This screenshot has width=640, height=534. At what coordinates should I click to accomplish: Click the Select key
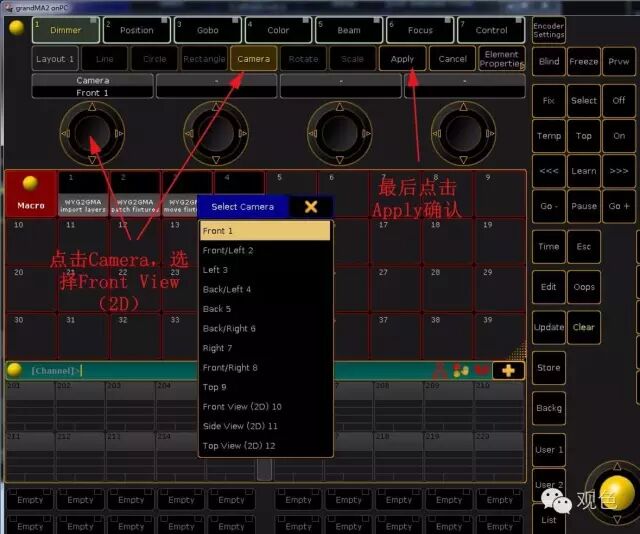(584, 100)
